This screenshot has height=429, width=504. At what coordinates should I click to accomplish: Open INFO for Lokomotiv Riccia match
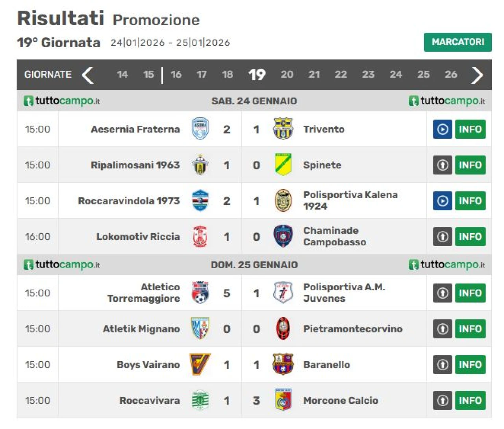point(470,237)
